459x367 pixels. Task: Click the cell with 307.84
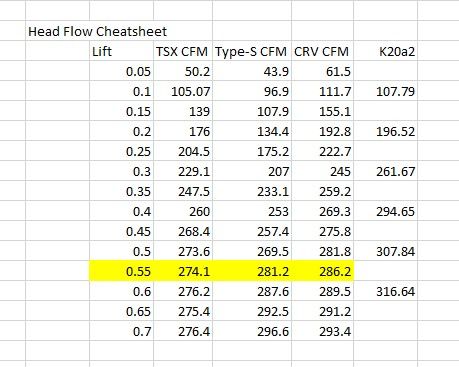385,251
